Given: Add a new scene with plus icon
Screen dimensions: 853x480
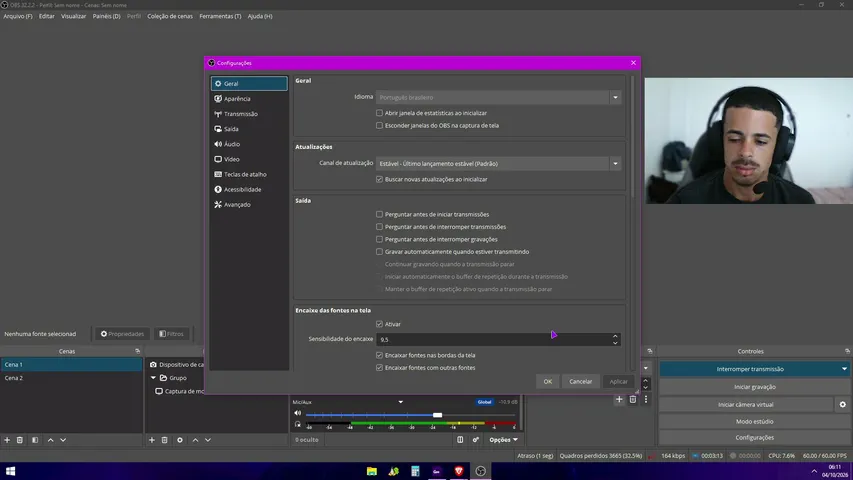Looking at the screenshot, I should [x=7, y=440].
